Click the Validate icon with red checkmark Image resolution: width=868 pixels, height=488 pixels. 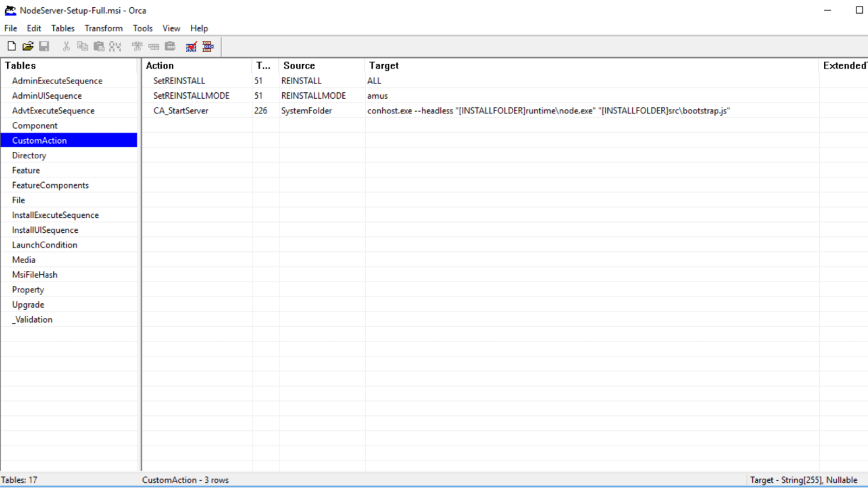(x=191, y=47)
